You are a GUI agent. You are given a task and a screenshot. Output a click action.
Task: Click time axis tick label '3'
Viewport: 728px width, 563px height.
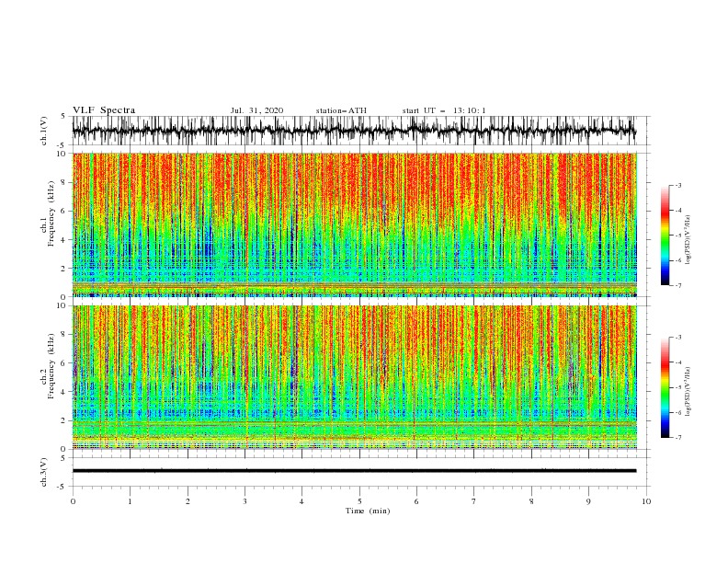(x=245, y=501)
